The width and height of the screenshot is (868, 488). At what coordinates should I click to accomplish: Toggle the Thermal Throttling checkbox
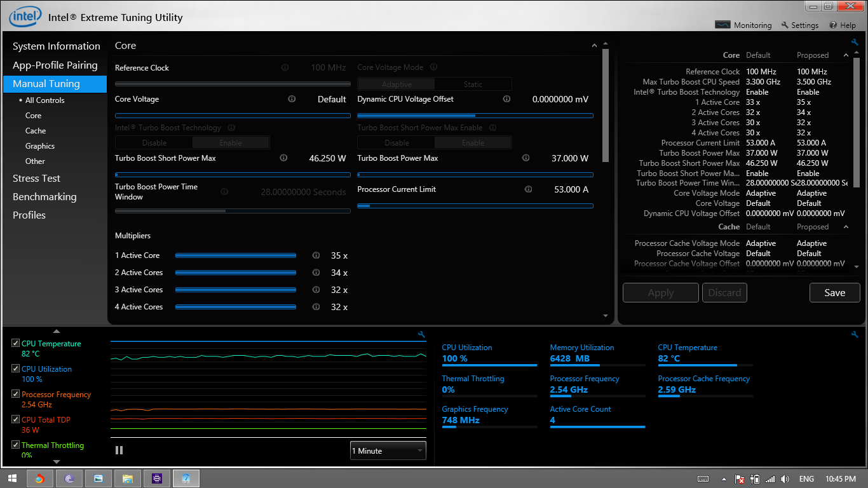15,445
